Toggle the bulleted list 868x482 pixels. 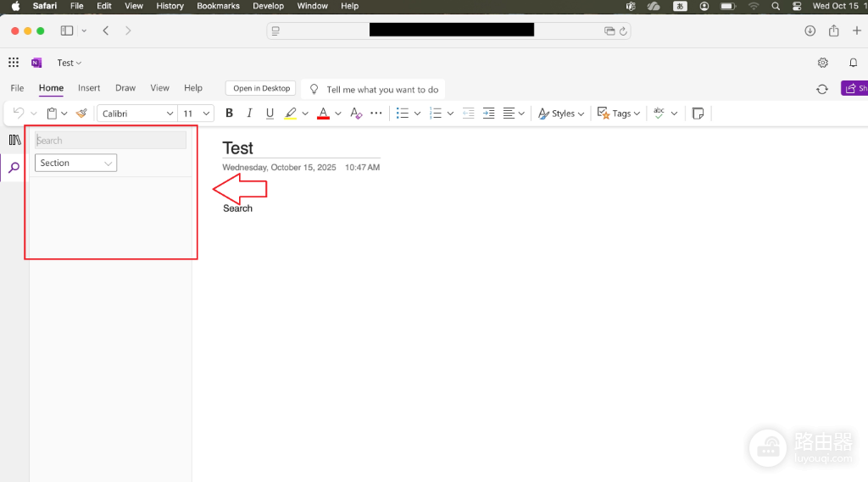[x=403, y=114]
